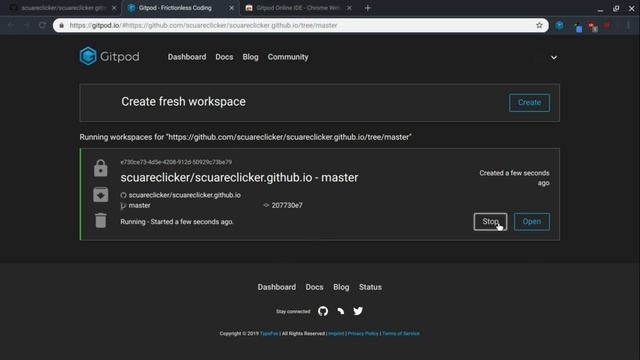
Task: Click the workspace ID e730ce73 text
Action: (x=176, y=162)
